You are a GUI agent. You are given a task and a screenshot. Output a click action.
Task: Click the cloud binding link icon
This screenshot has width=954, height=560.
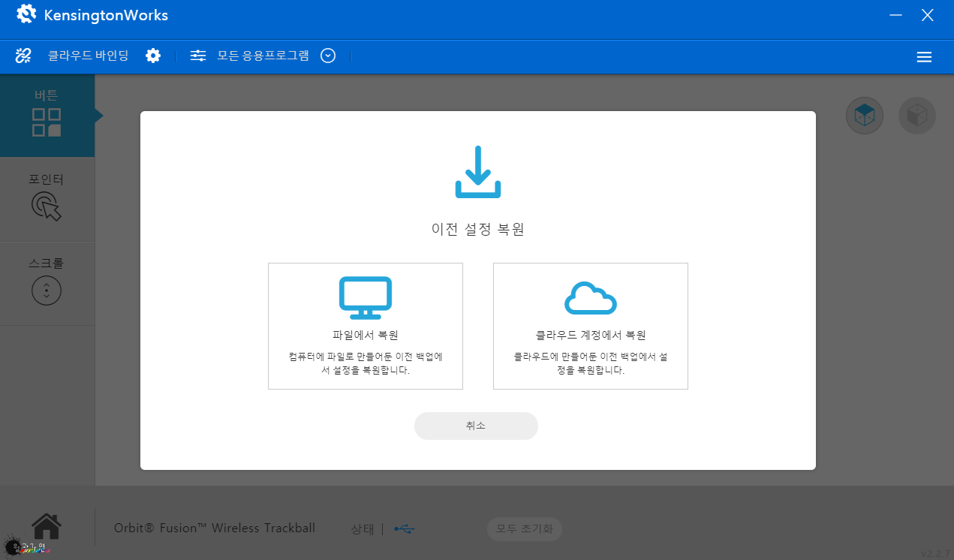(x=23, y=56)
